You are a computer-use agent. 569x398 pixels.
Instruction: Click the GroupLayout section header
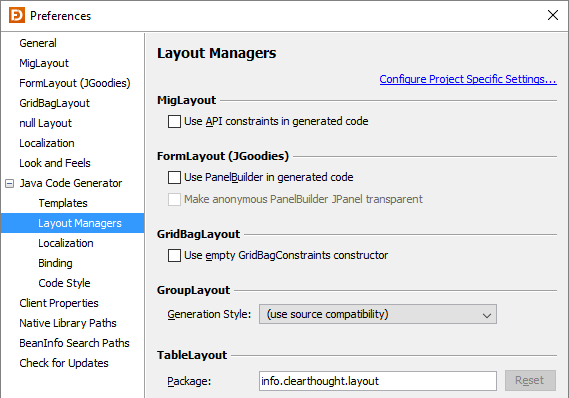click(193, 290)
